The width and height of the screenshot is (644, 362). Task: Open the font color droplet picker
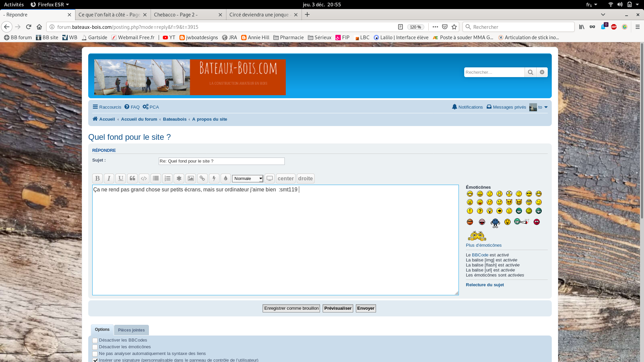coord(225,178)
